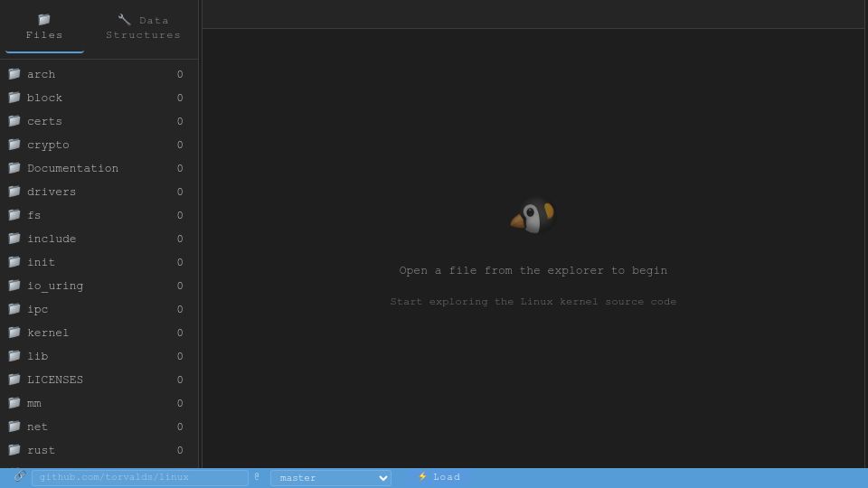
Task: Click the io_uring folder icon
Action: click(14, 286)
